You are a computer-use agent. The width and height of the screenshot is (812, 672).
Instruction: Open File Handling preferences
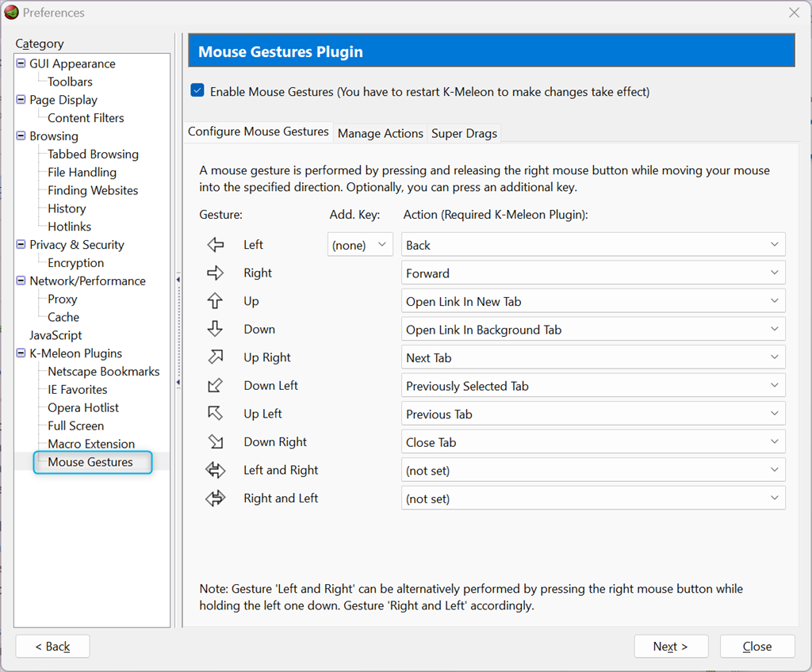(x=82, y=173)
